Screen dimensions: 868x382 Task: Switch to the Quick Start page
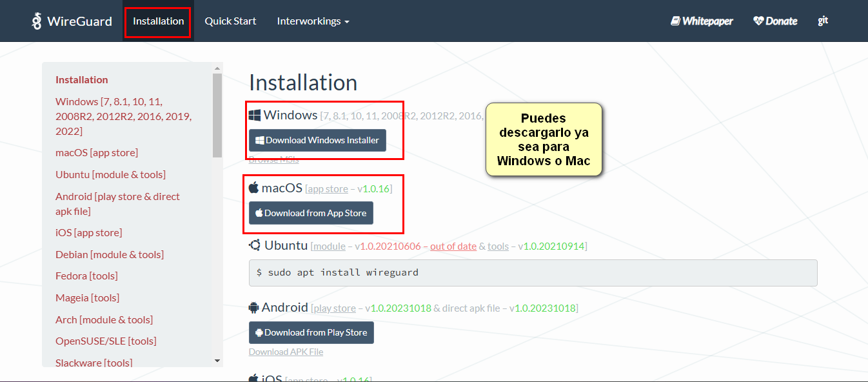(230, 21)
